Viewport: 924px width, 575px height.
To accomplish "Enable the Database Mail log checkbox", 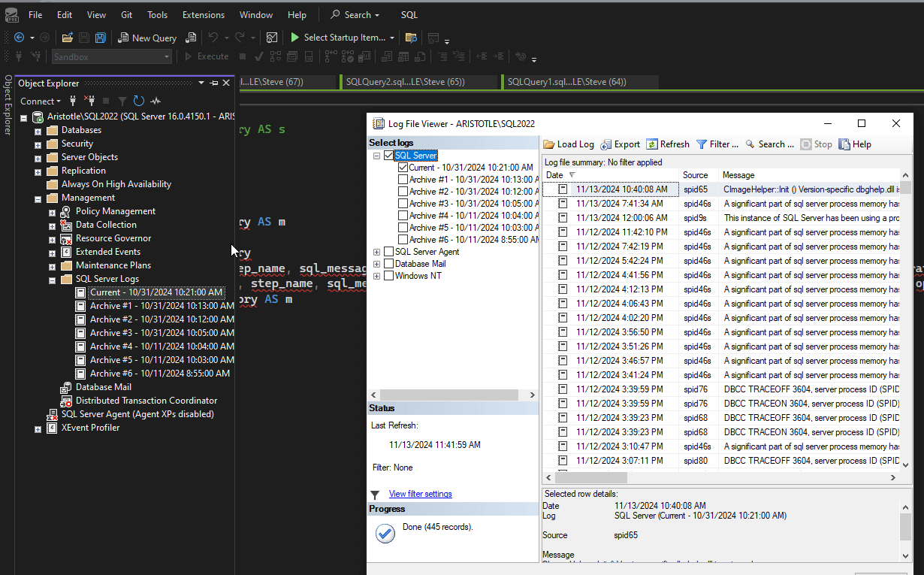I will click(388, 264).
